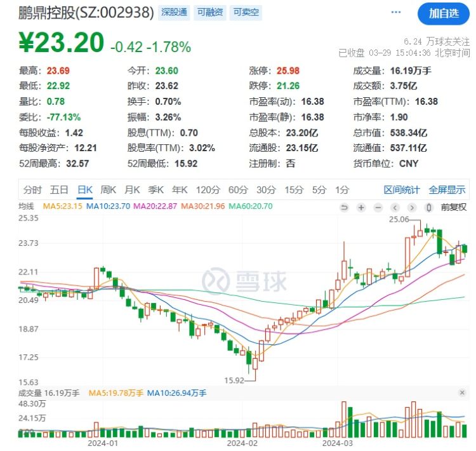Switch to the 季K chart tab

[x=156, y=190]
